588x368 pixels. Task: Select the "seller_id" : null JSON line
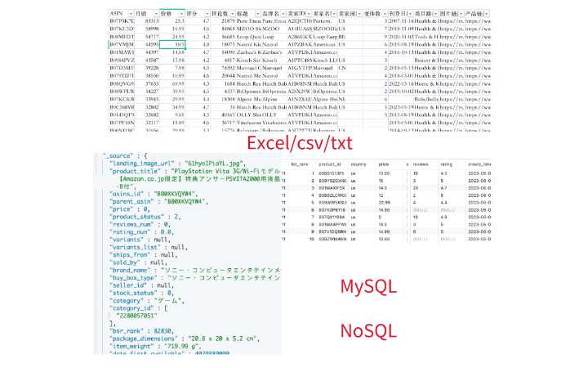click(142, 285)
